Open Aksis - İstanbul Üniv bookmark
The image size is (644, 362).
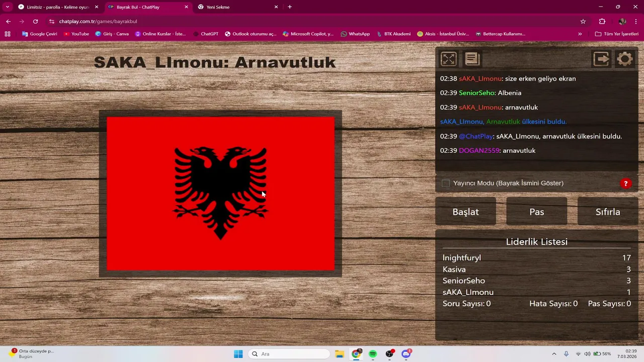[x=443, y=34]
